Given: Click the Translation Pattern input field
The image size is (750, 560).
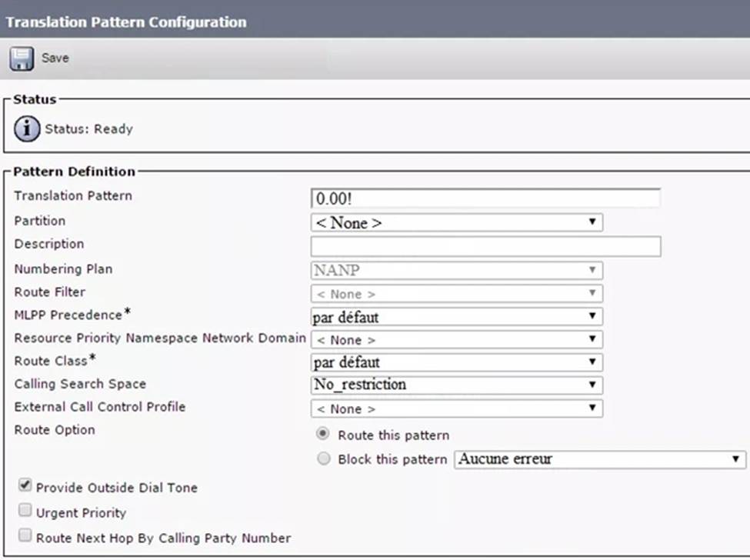Looking at the screenshot, I should coord(485,198).
